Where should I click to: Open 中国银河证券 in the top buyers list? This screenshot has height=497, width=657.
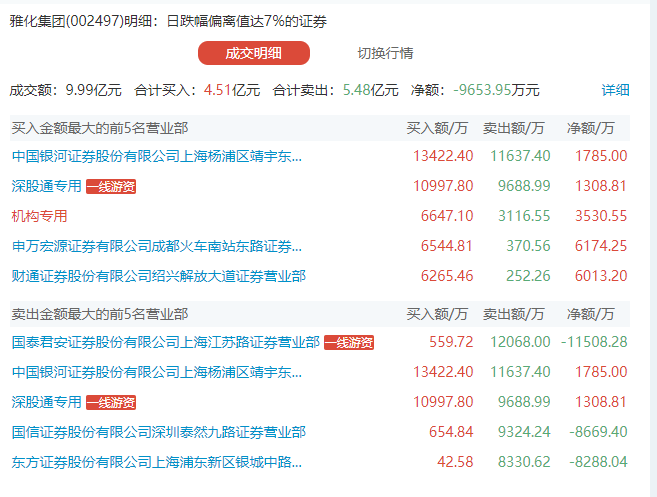pyautogui.click(x=157, y=156)
